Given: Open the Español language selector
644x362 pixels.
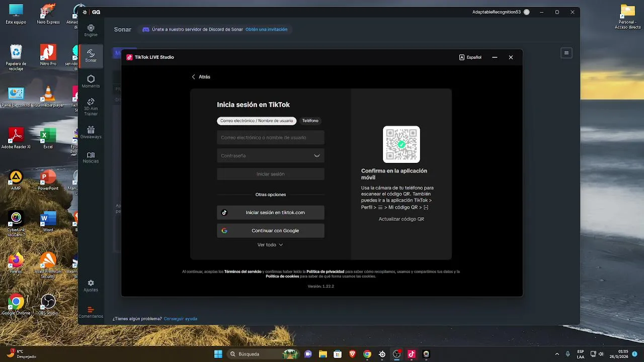Looking at the screenshot, I should 470,57.
